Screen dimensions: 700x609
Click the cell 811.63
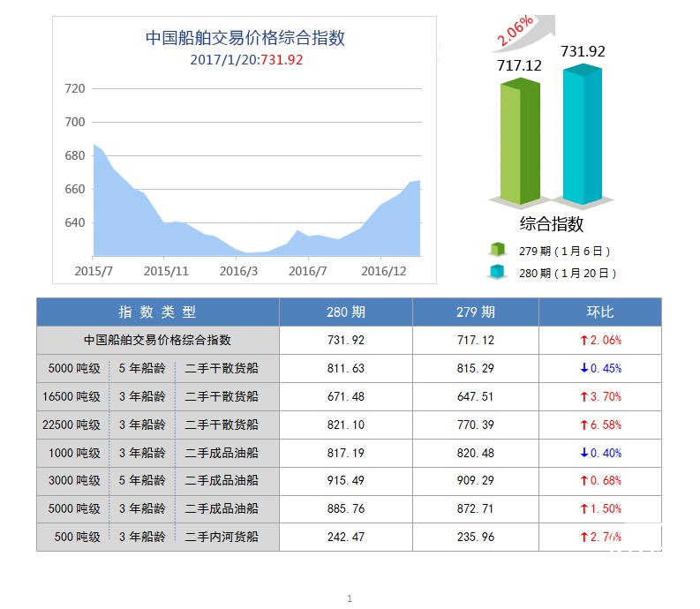(x=346, y=368)
